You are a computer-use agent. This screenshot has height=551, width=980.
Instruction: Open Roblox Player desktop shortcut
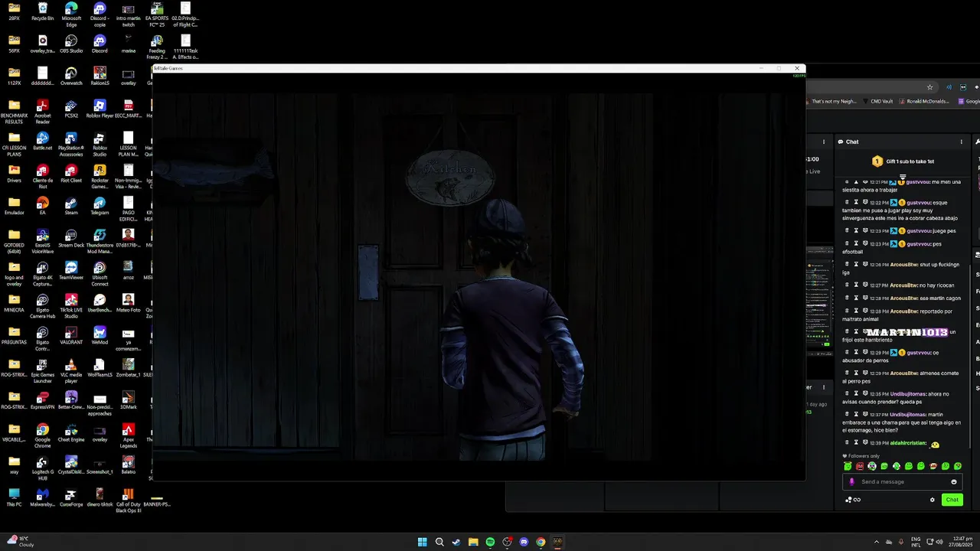100,109
